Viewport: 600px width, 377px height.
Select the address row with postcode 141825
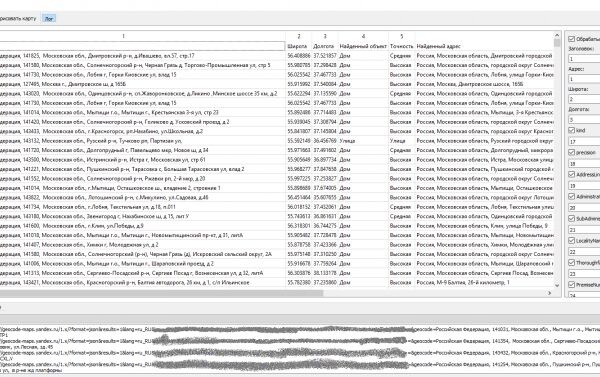[142, 55]
